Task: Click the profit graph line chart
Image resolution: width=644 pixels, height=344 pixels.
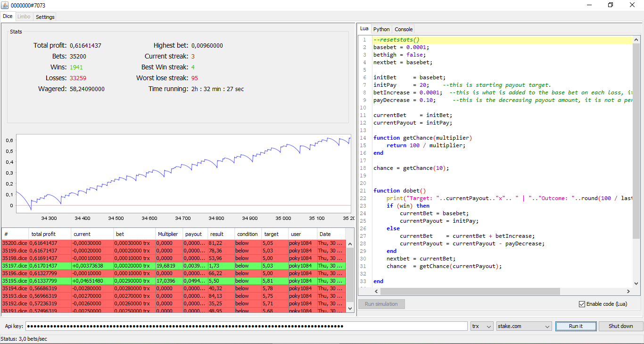Action: click(x=183, y=173)
